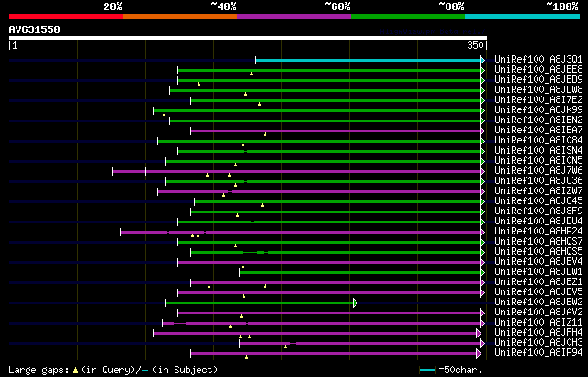Select the UniRef100_A8J3Q1 hit label
The image size is (588, 377).
(x=538, y=59)
